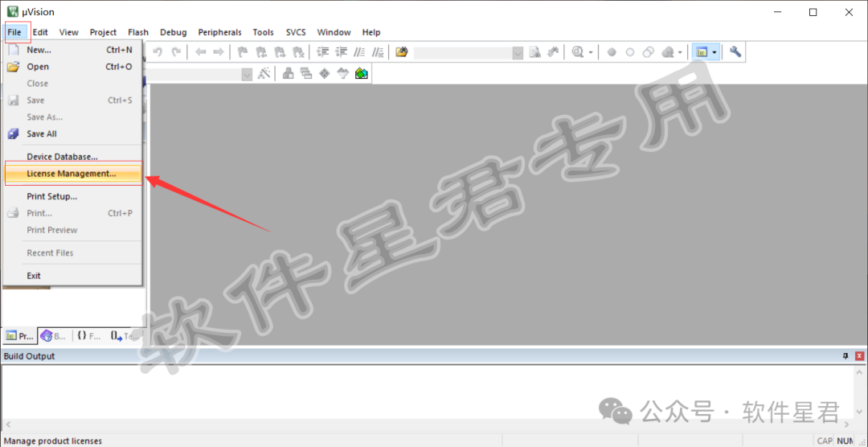
Task: Open the Tools menu
Action: [264, 32]
